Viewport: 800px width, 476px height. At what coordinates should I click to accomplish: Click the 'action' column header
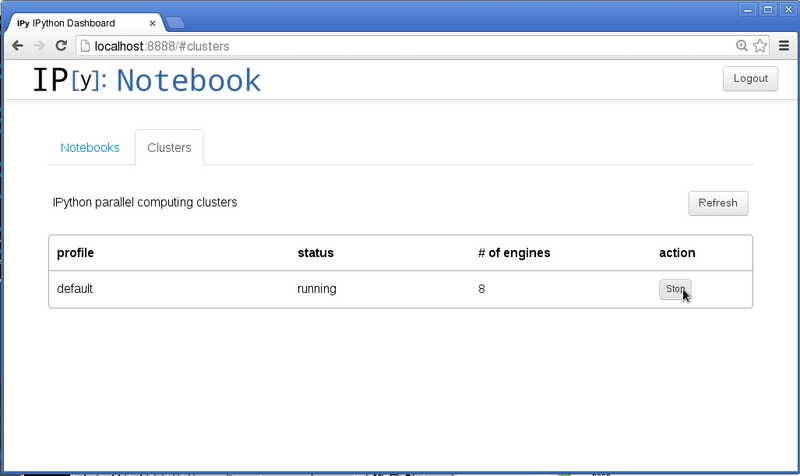[x=677, y=253]
